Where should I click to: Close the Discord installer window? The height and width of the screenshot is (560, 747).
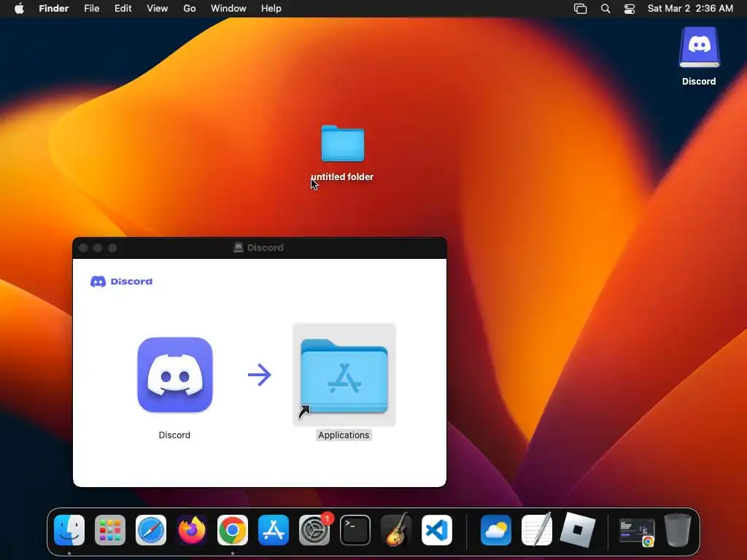point(83,248)
